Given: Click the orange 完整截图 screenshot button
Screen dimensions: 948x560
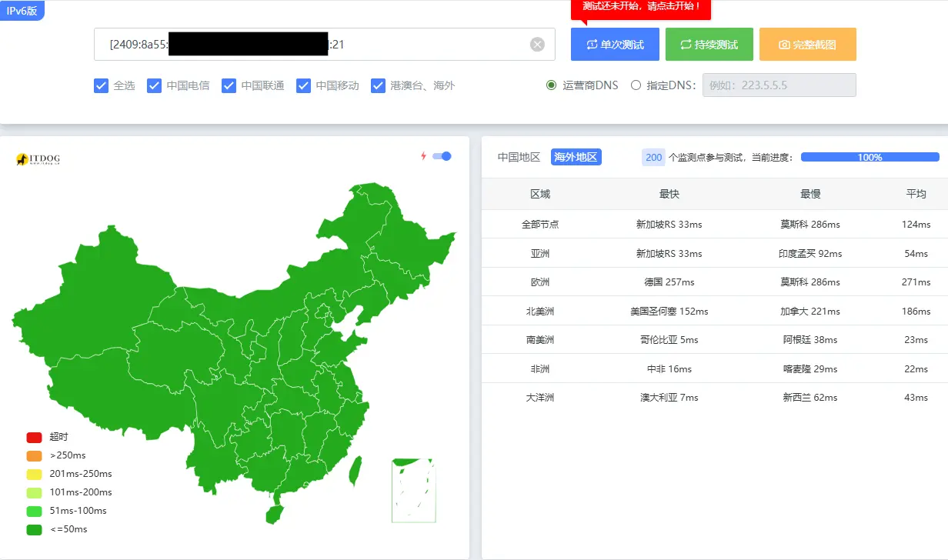Looking at the screenshot, I should click(807, 45).
